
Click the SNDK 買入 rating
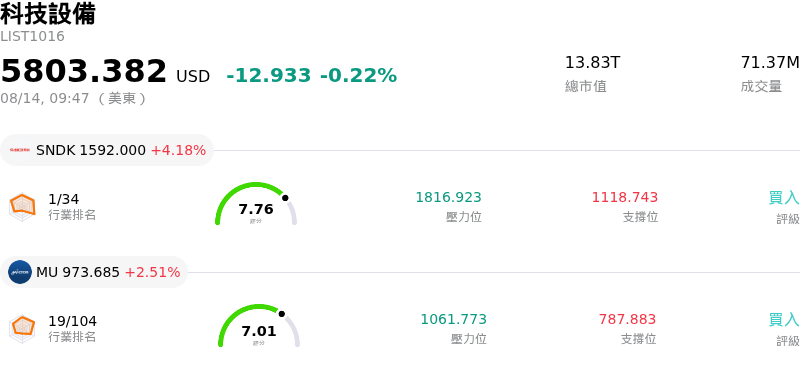tap(784, 198)
